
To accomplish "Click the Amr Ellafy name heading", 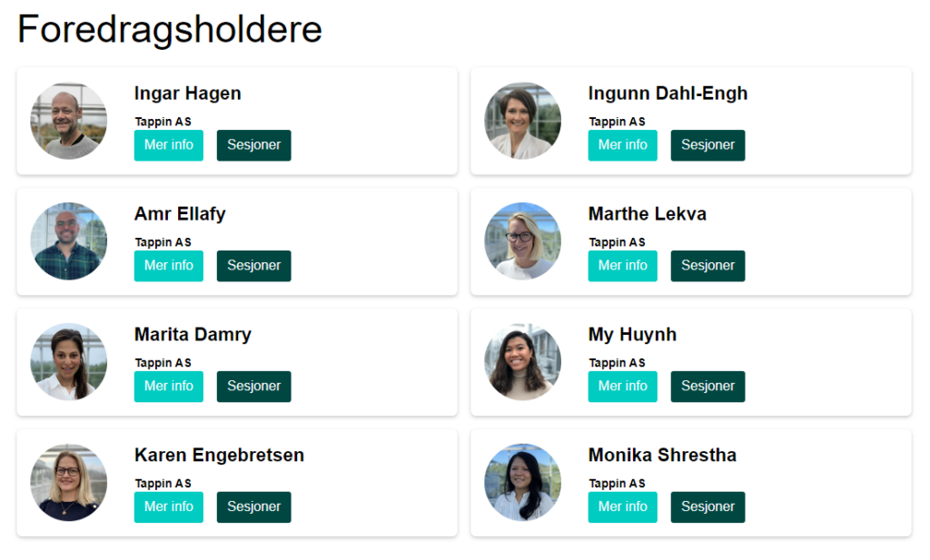I will (x=180, y=214).
